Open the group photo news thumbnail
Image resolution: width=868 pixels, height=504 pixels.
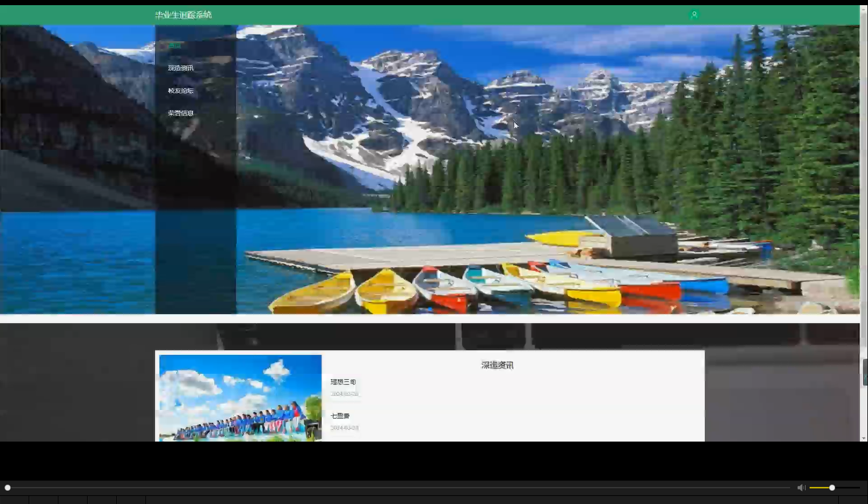point(240,398)
